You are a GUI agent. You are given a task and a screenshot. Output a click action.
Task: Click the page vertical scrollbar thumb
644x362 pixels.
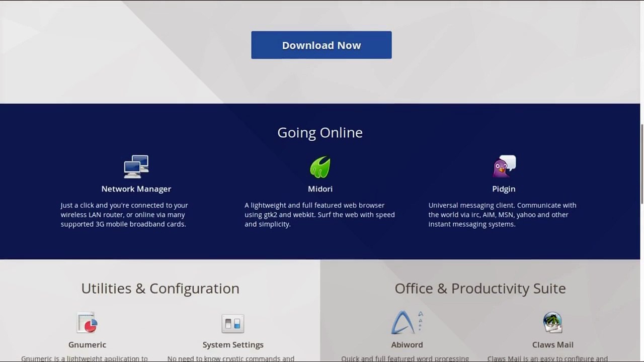pyautogui.click(x=642, y=164)
